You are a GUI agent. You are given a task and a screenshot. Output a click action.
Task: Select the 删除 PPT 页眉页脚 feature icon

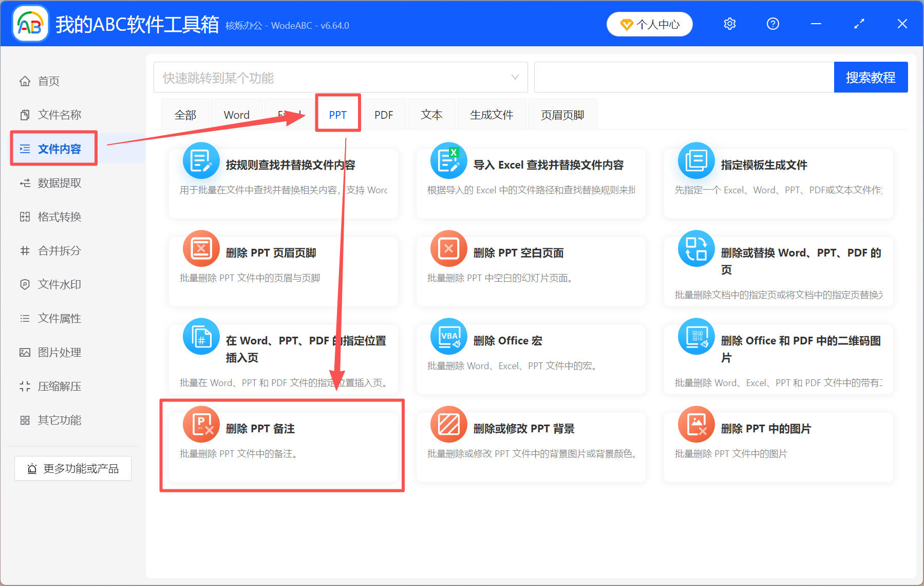201,249
